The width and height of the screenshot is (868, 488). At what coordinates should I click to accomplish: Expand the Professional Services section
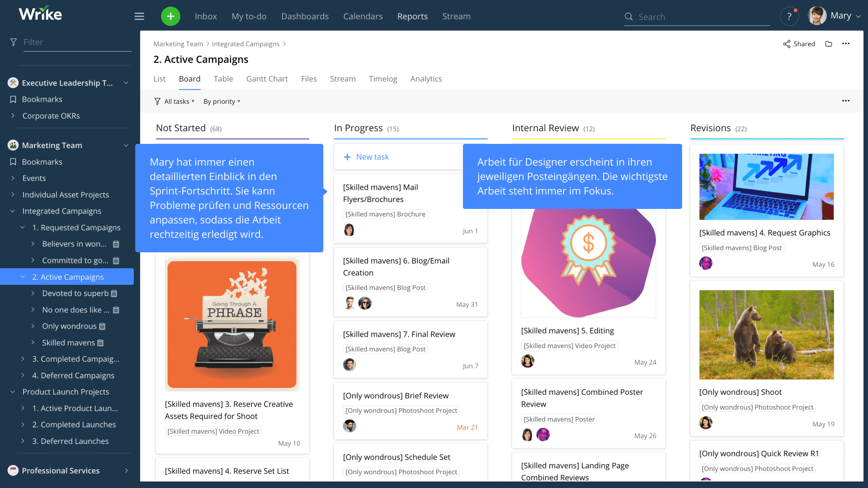[x=126, y=470]
